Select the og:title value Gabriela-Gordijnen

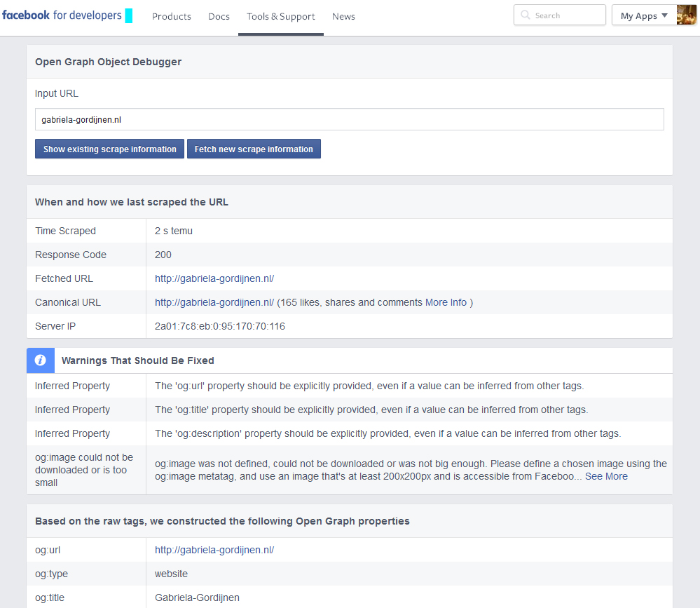tap(197, 597)
